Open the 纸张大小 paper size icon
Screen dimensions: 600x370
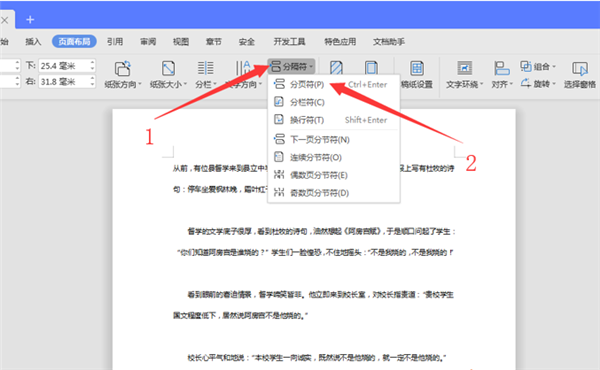(x=168, y=69)
